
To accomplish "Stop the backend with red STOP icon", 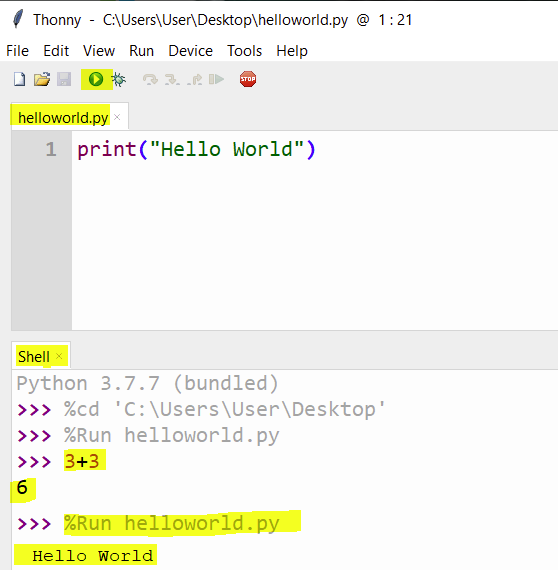I will [x=248, y=79].
